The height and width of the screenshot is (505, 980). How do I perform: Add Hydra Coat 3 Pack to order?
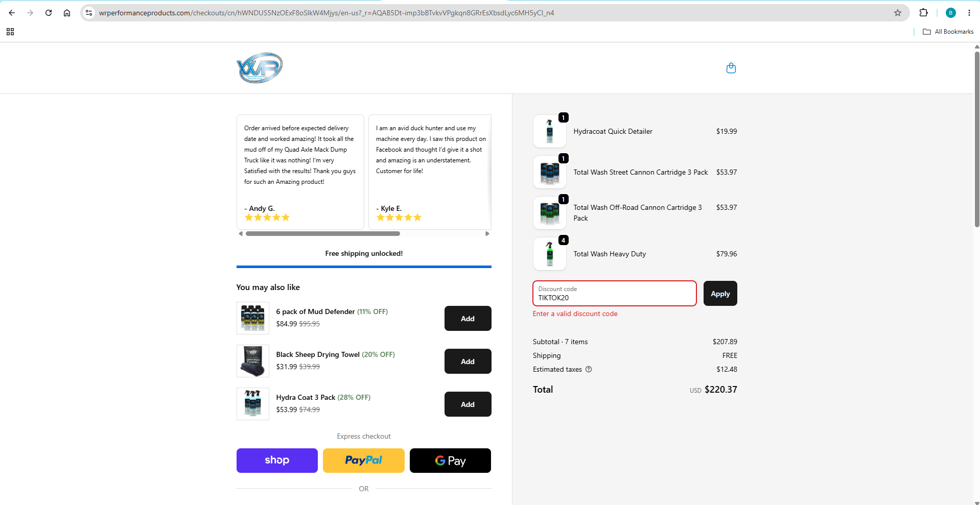click(468, 404)
